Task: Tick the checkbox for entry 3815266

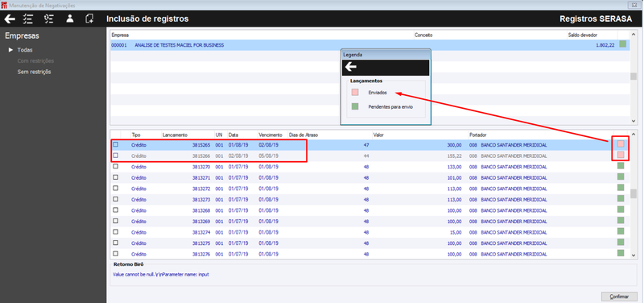Action: click(x=115, y=156)
